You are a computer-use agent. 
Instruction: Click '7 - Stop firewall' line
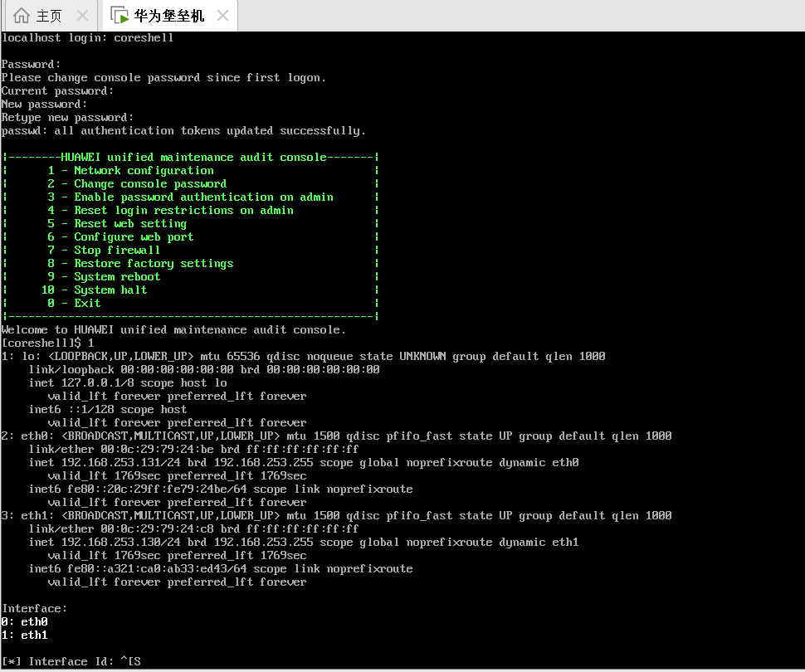click(x=104, y=250)
